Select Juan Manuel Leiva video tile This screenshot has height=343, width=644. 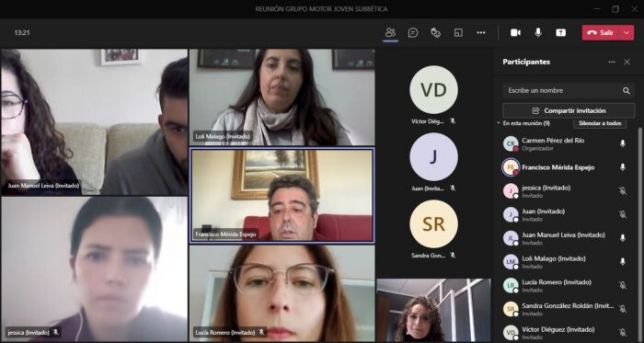point(94,122)
